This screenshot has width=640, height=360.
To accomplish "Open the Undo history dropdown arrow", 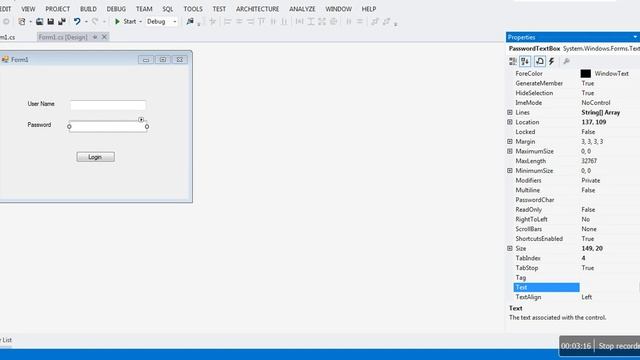I will click(86, 22).
